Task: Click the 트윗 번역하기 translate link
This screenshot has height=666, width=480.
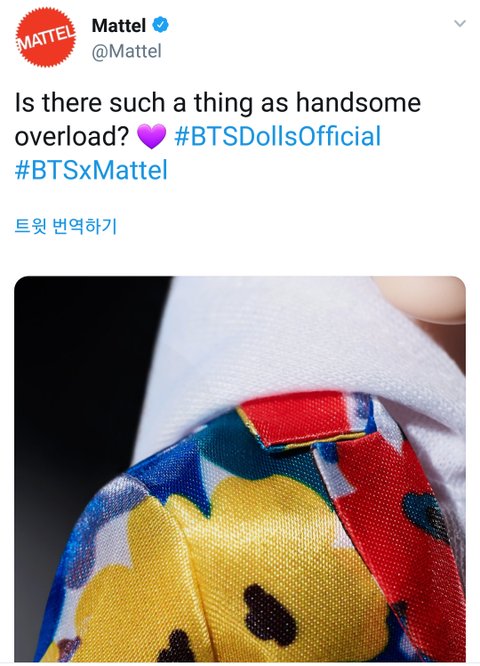Action: tap(65, 226)
